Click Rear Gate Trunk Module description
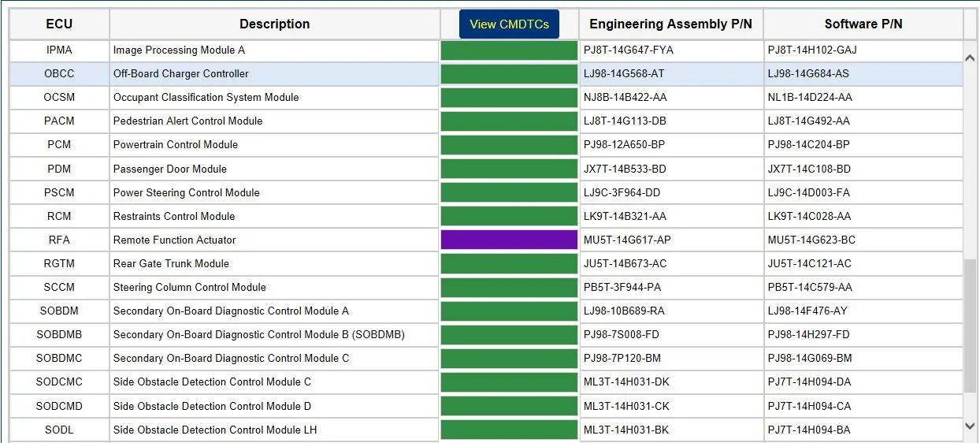This screenshot has height=443, width=980. pyautogui.click(x=173, y=263)
